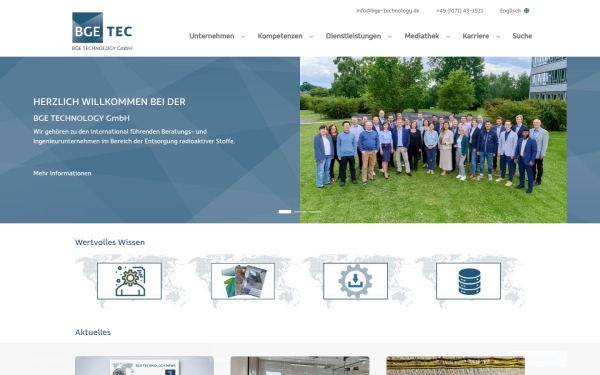The width and height of the screenshot is (600, 375).
Task: Click the team group photo
Action: pos(433,140)
